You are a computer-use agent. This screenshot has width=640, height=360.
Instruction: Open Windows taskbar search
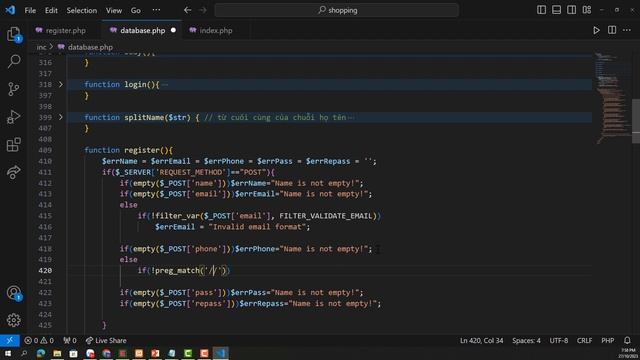(24, 353)
